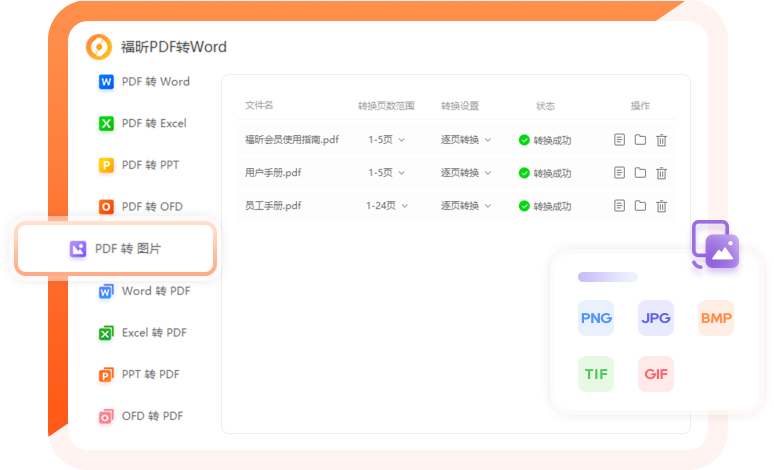Open output folder for 员工手册.pdf
Viewport: 774px width, 470px height.
[640, 206]
